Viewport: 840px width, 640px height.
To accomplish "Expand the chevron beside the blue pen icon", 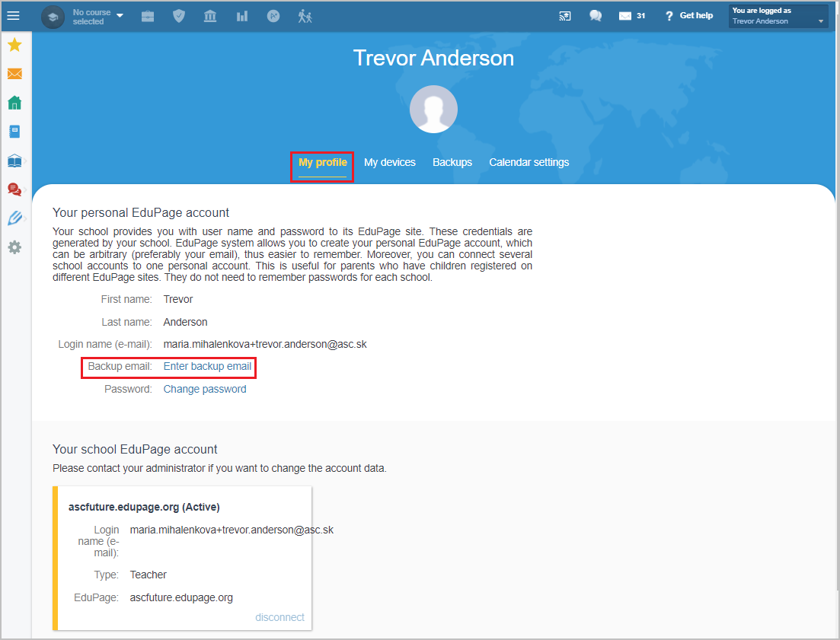I will tap(25, 218).
